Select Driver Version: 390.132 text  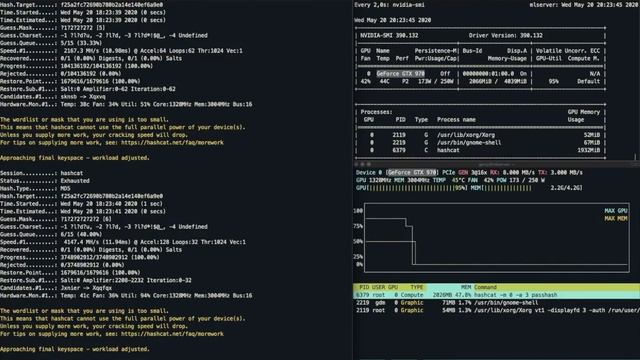pyautogui.click(x=505, y=36)
